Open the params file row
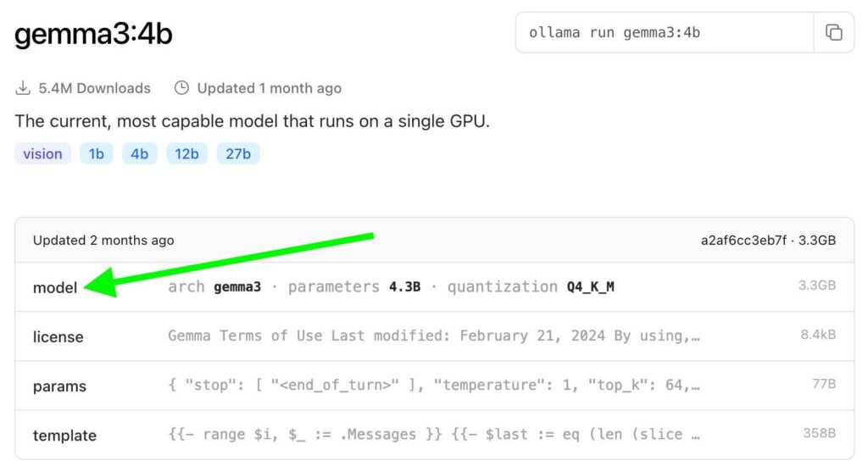The height and width of the screenshot is (472, 868). [x=59, y=386]
